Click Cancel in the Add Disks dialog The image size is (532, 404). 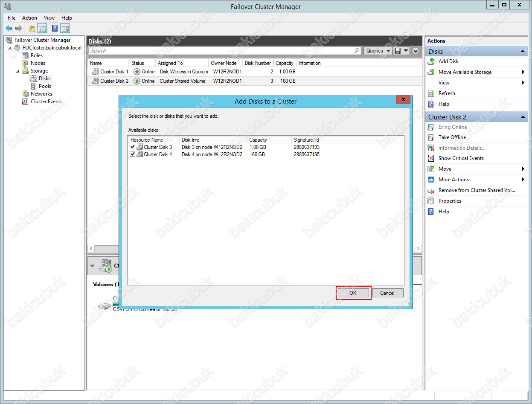(x=387, y=293)
